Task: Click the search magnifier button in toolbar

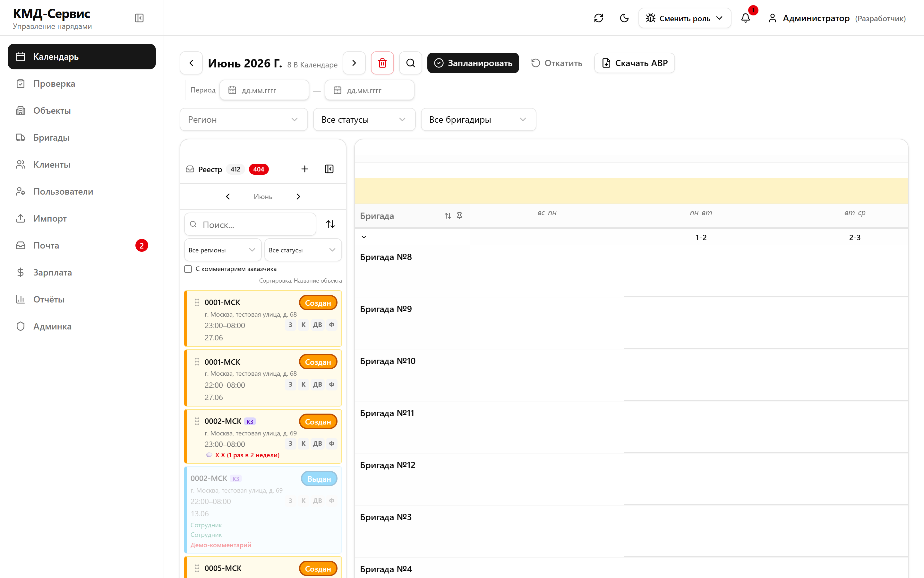Action: pyautogui.click(x=410, y=63)
